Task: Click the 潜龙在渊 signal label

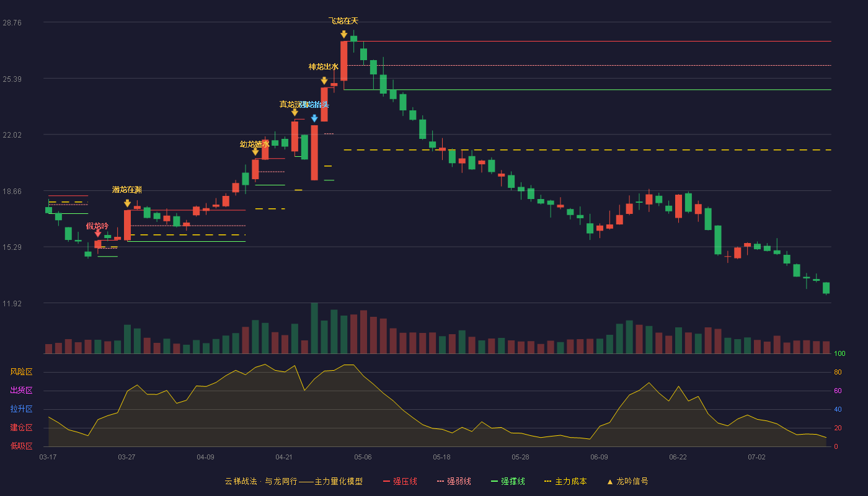Action: 127,190
